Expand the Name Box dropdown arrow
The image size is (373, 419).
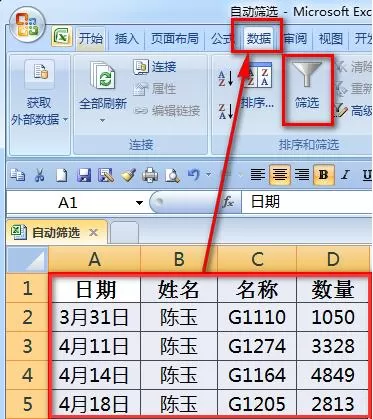(x=139, y=202)
